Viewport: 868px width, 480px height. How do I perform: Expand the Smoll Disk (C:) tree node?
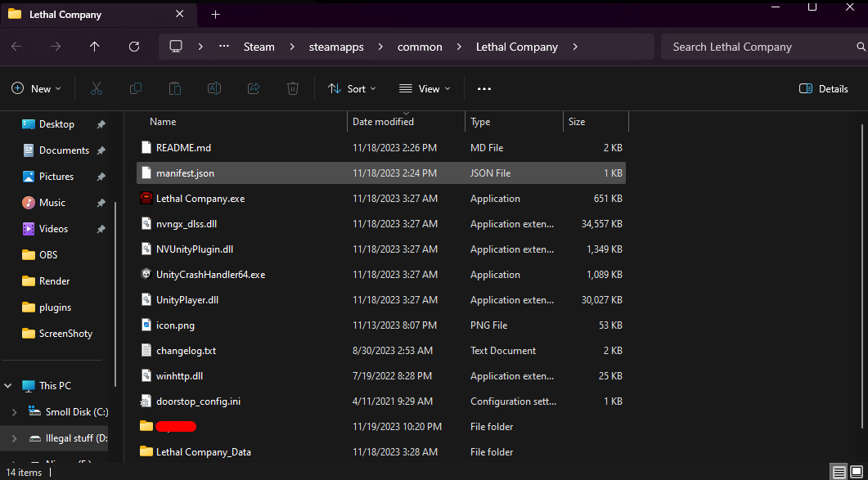click(14, 412)
